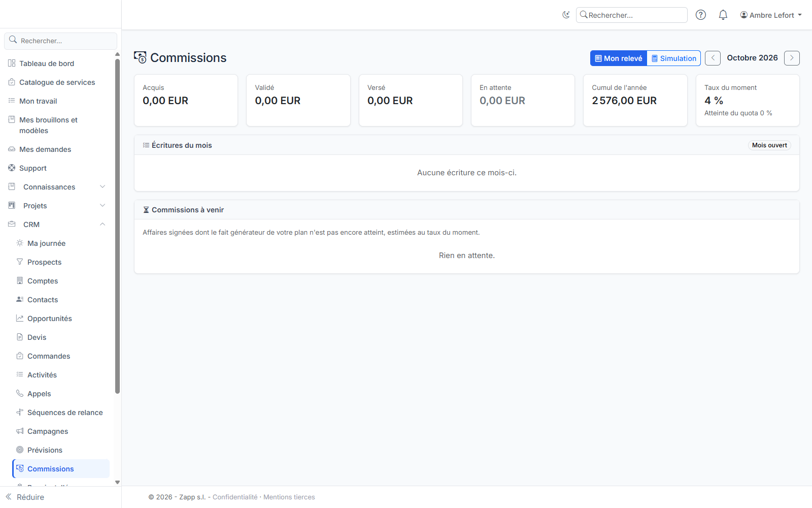Go to previous month arrow
The image size is (812, 508).
(x=713, y=58)
